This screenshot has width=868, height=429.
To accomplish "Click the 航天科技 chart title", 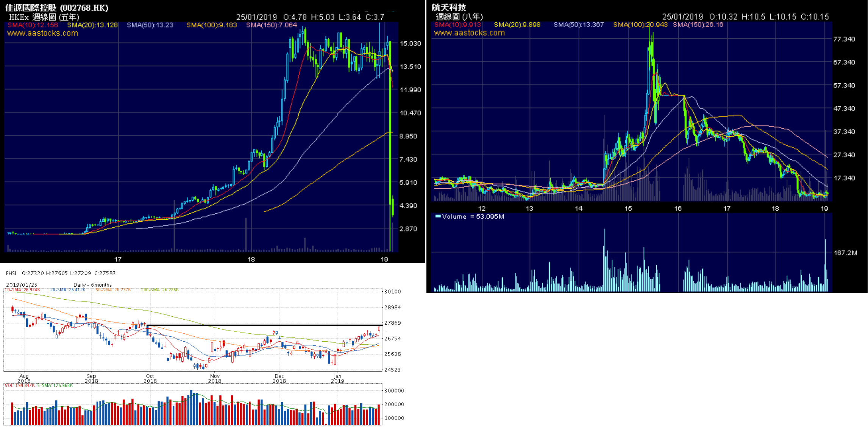I will tap(449, 7).
